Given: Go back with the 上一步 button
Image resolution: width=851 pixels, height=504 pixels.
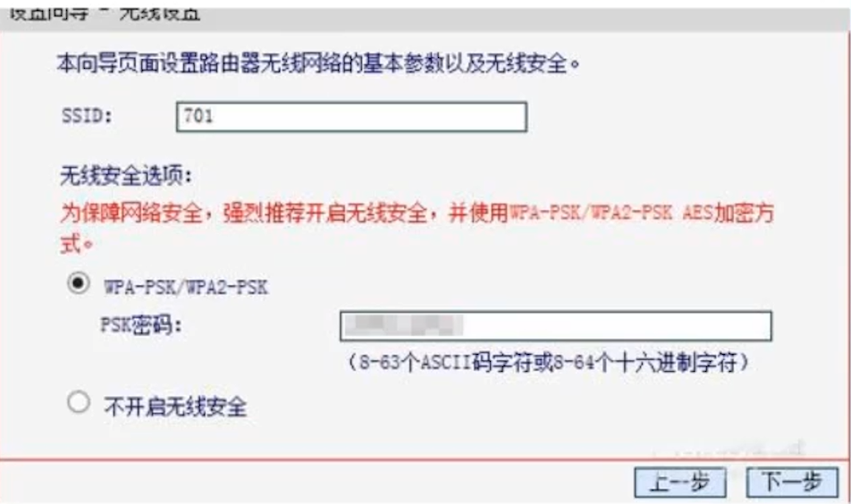Looking at the screenshot, I should click(x=680, y=483).
